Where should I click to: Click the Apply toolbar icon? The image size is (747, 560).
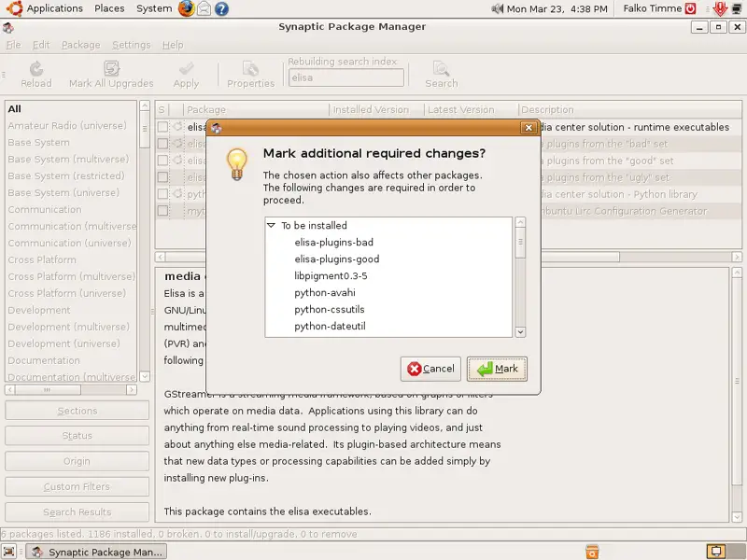pos(186,69)
